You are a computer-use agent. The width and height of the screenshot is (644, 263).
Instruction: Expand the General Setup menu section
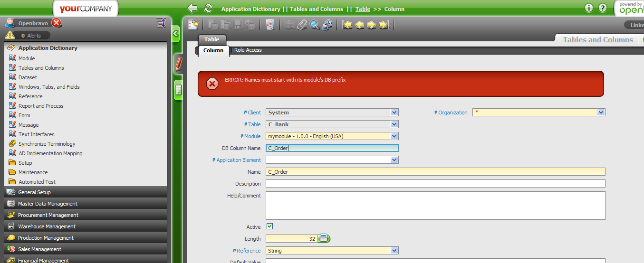[x=86, y=192]
